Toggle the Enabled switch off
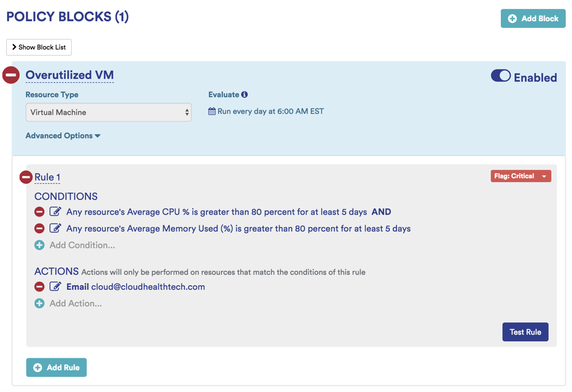 (500, 76)
